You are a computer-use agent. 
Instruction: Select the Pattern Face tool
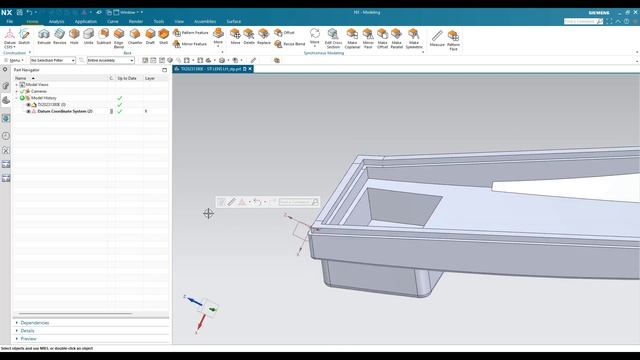(x=453, y=40)
